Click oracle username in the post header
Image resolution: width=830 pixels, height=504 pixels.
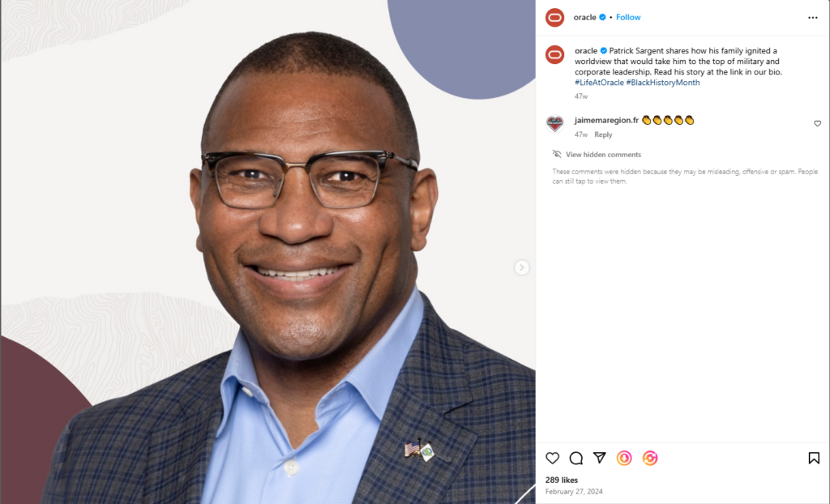point(584,17)
